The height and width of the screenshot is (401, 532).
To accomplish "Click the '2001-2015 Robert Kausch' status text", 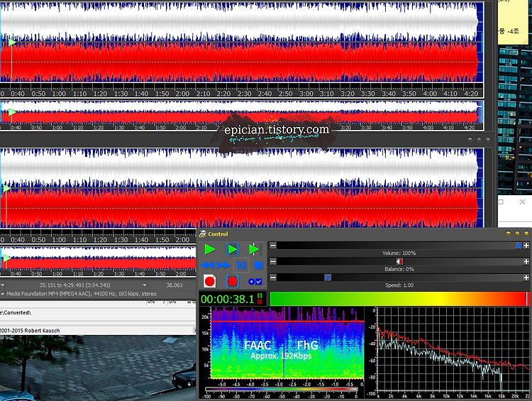I will (x=30, y=330).
